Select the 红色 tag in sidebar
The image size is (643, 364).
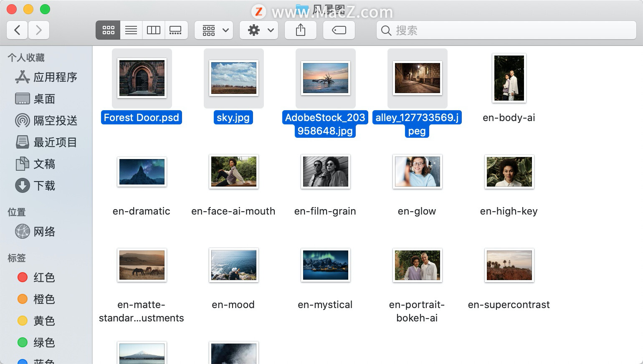point(36,278)
